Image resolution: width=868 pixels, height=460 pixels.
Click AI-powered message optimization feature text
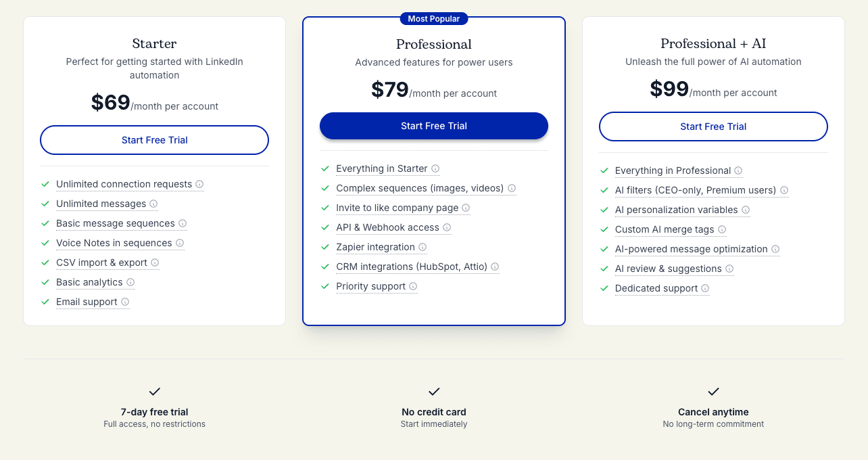pos(691,249)
